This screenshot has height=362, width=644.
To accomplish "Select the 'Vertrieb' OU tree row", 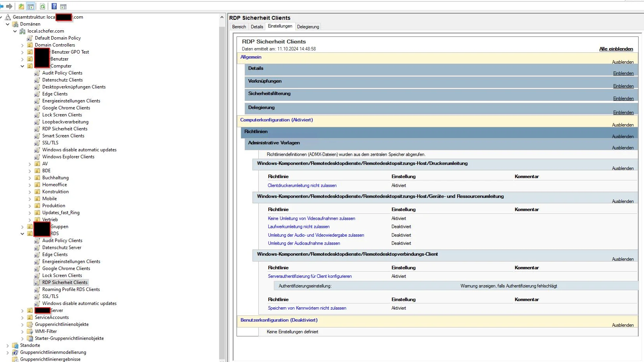I will pos(50,220).
